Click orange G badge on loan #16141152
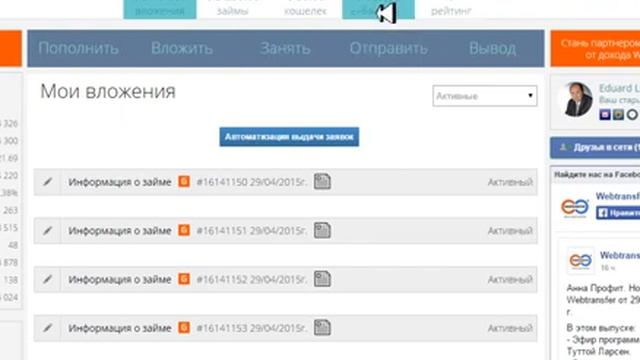 tap(184, 279)
